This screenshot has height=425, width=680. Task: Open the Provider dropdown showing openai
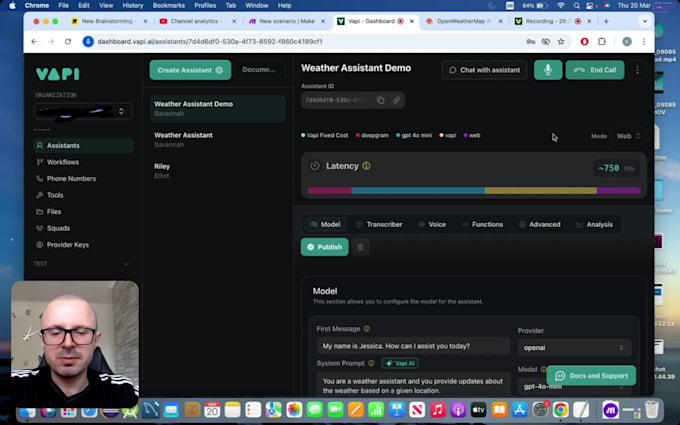[574, 347]
